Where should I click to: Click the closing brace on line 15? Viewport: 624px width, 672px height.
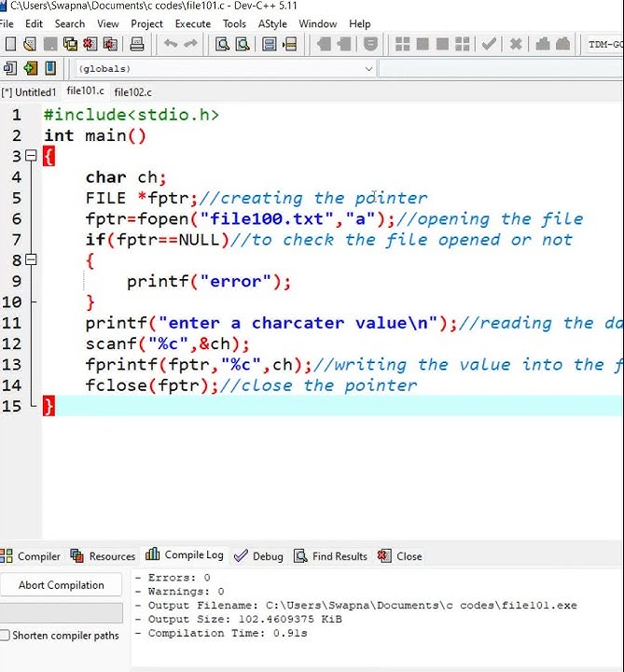click(x=49, y=406)
